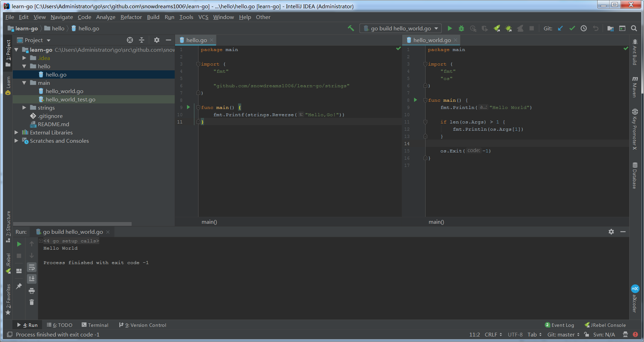Open the Refactor menu
This screenshot has width=644, height=342.
click(x=131, y=17)
